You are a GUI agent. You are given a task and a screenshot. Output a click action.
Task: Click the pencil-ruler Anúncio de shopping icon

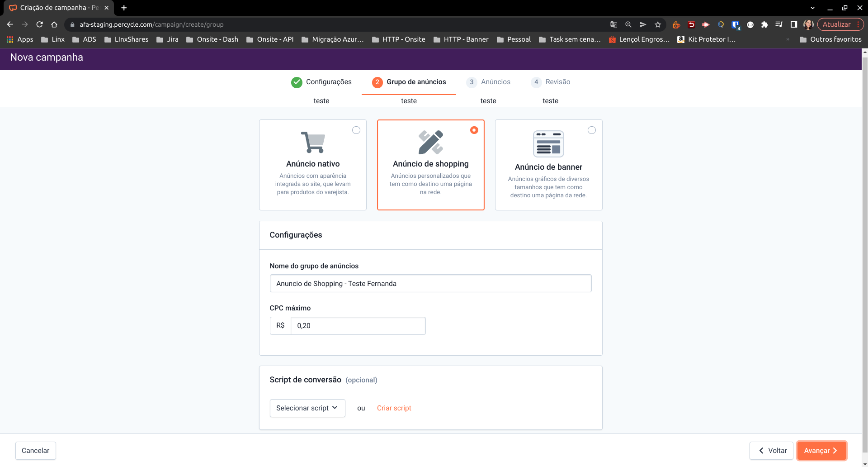(430, 142)
